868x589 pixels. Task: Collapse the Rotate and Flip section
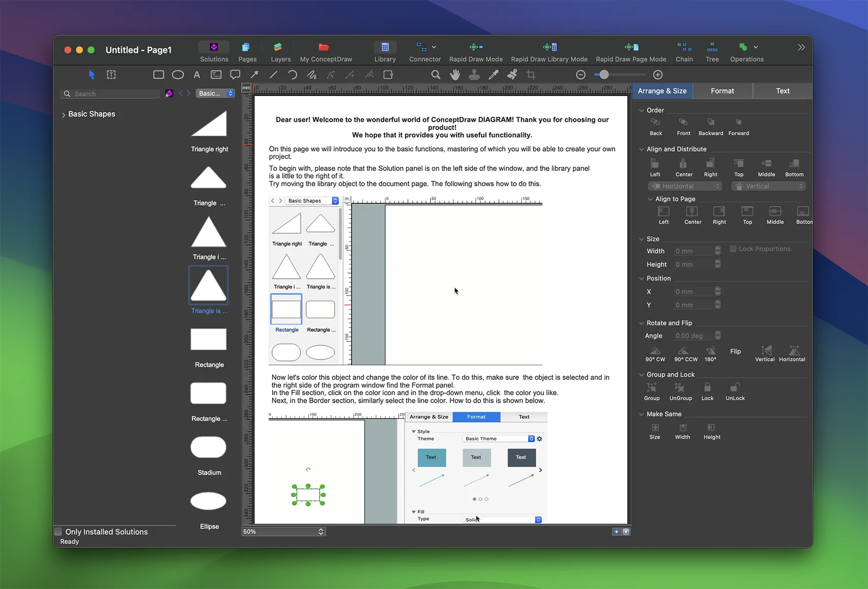click(x=641, y=323)
